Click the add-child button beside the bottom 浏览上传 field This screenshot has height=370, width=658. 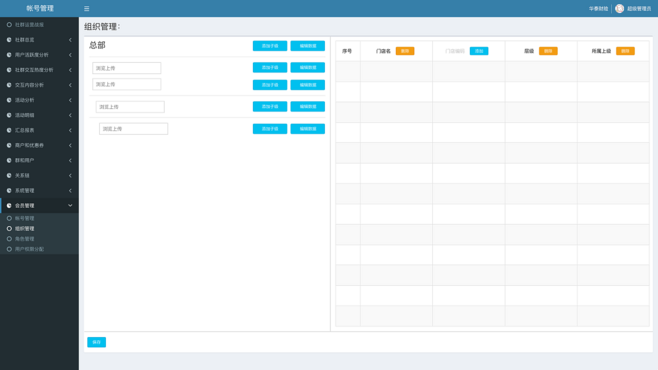pyautogui.click(x=270, y=129)
